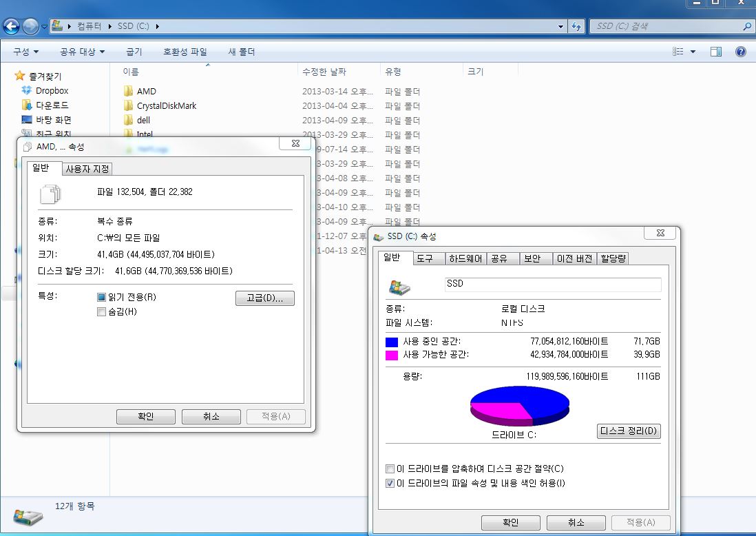Sort by the 유형 column header

pyautogui.click(x=393, y=72)
